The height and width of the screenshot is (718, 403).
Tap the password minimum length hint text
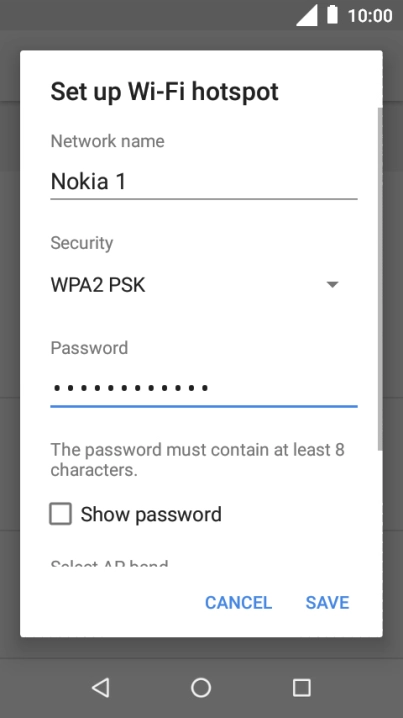point(197,459)
